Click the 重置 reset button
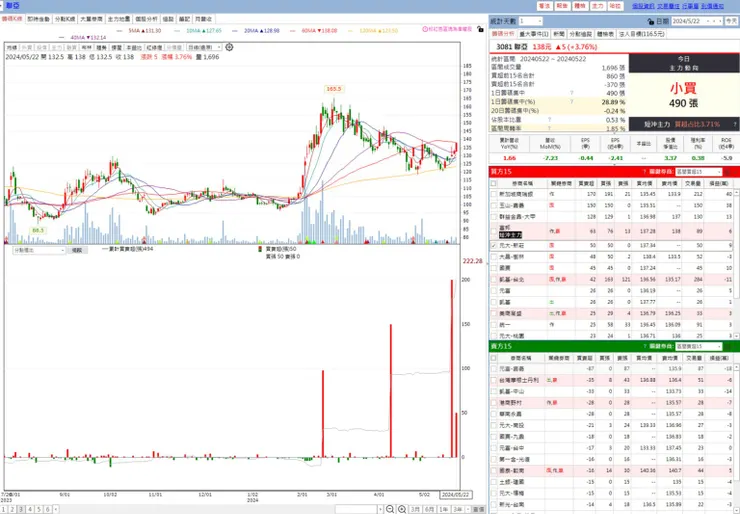 click(x=479, y=509)
